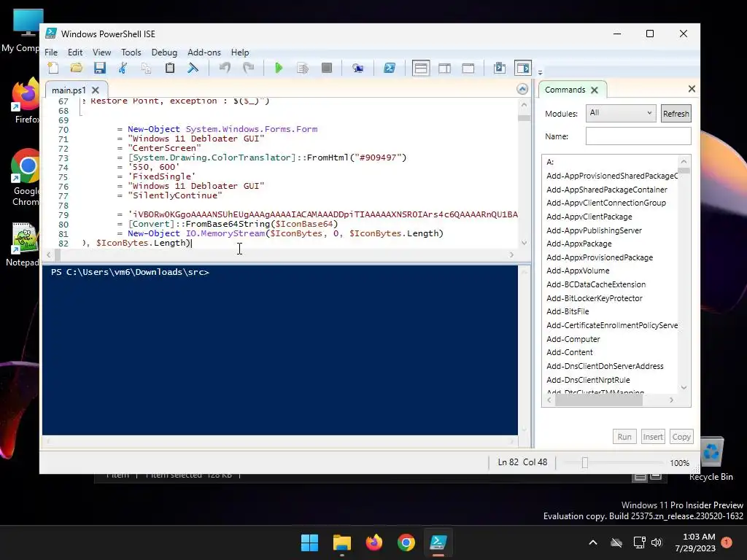
Task: Open the Tools menu
Action: (131, 52)
